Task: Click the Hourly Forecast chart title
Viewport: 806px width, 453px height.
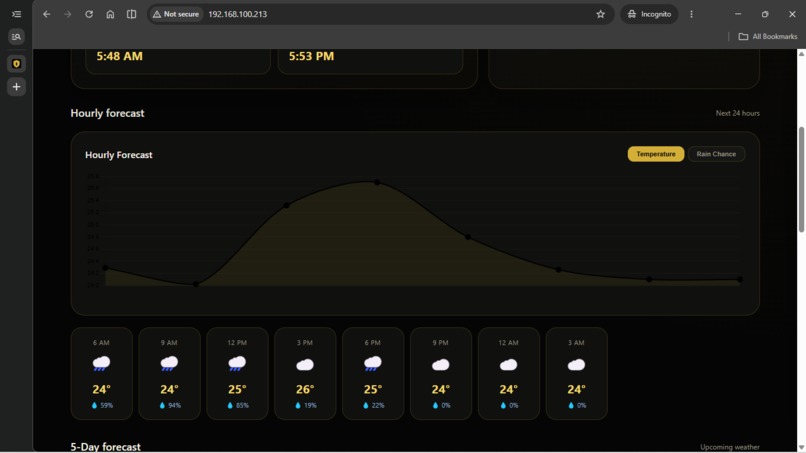Action: coord(119,155)
